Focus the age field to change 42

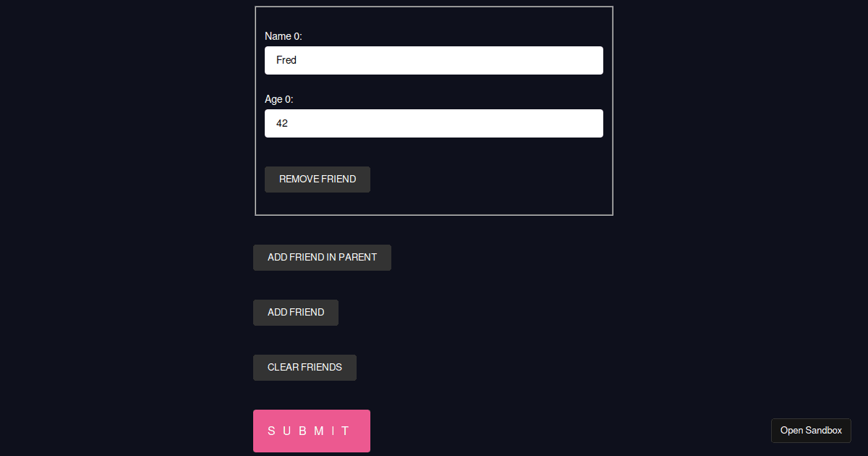[433, 123]
